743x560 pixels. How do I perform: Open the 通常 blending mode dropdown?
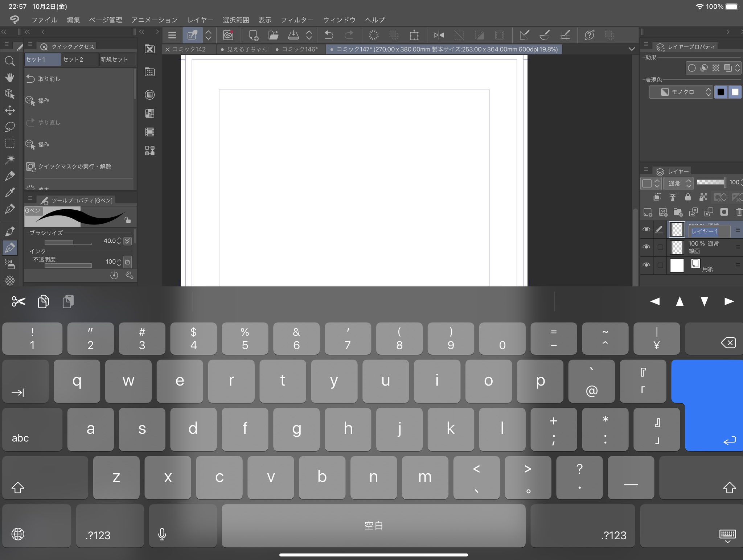(678, 184)
